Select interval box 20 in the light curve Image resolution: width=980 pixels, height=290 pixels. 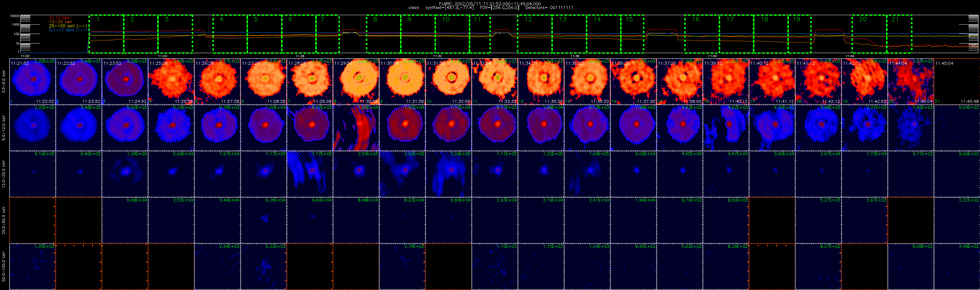point(870,34)
